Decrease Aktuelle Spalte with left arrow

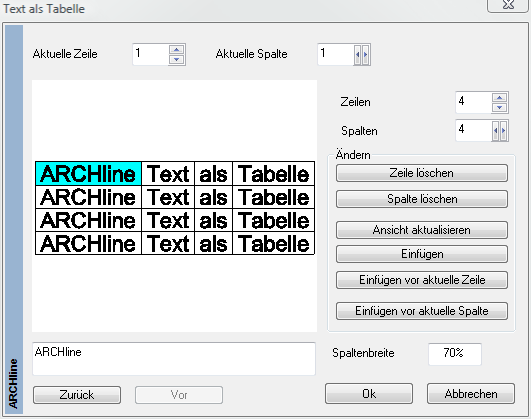357,54
